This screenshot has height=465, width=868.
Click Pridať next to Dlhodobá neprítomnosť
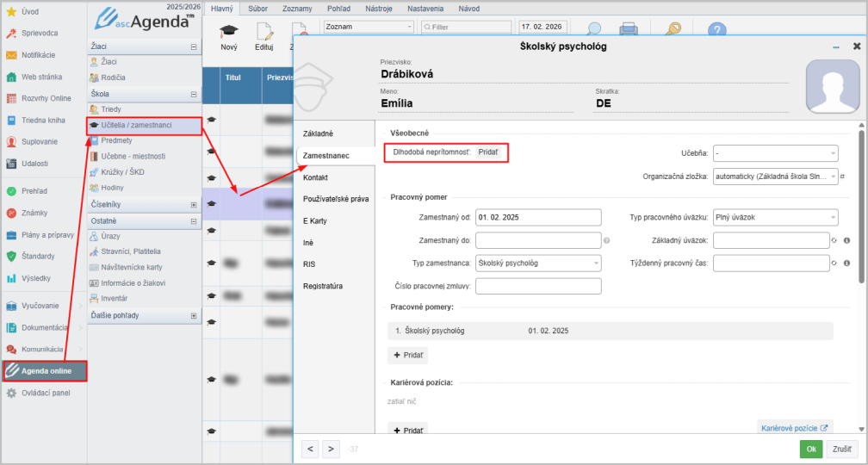pyautogui.click(x=488, y=152)
